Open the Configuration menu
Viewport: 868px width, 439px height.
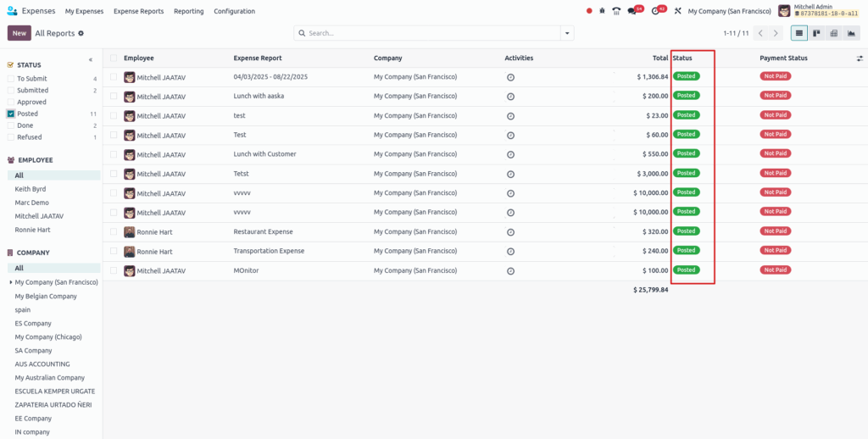click(x=234, y=11)
